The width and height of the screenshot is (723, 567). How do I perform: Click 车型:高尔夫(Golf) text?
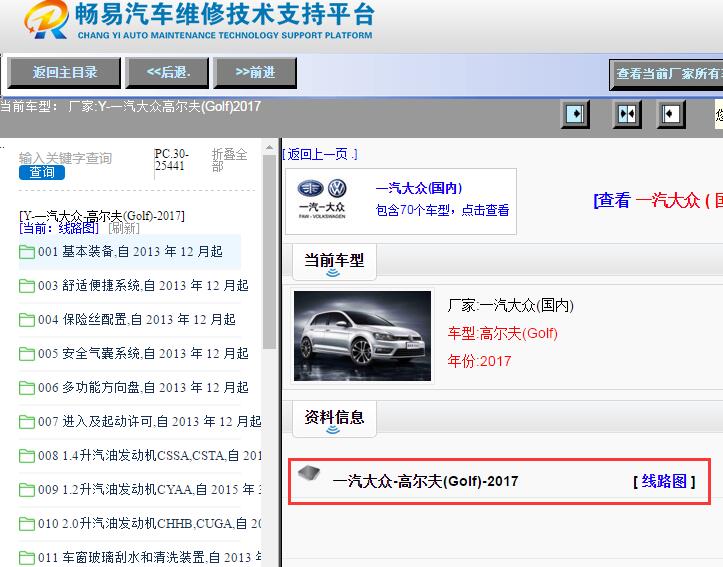(x=503, y=333)
